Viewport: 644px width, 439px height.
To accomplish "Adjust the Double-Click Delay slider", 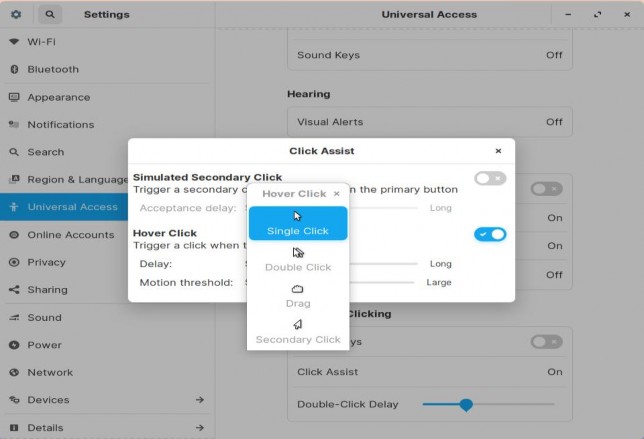I will pyautogui.click(x=466, y=405).
